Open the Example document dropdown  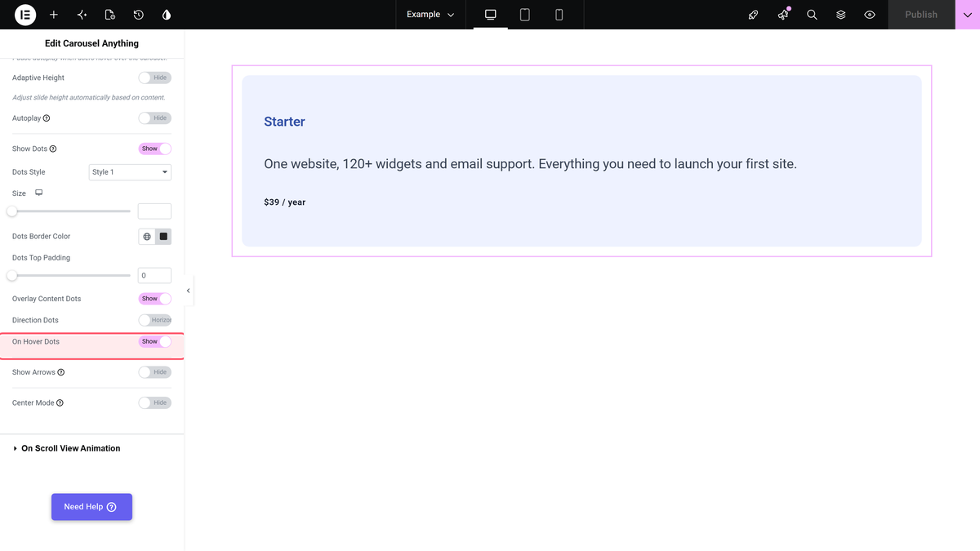pyautogui.click(x=430, y=15)
